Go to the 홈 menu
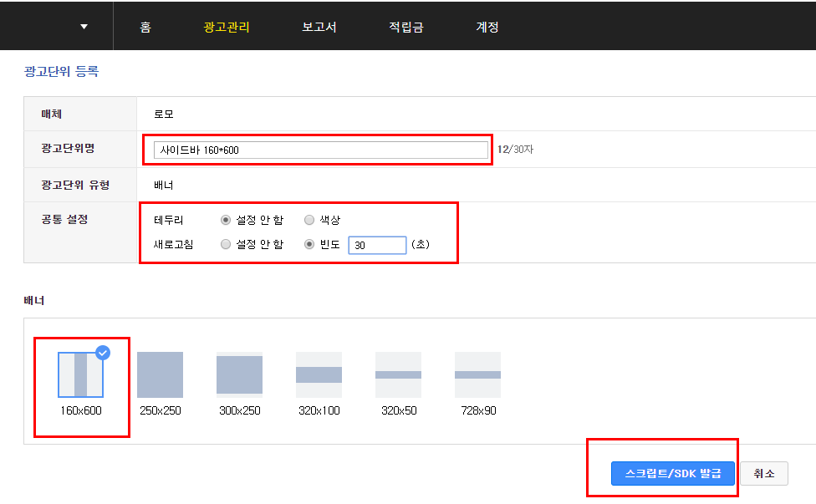Image resolution: width=816 pixels, height=504 pixels. [145, 27]
